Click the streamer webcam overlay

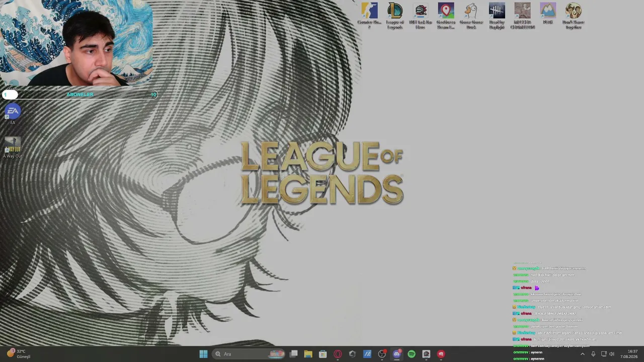76,43
